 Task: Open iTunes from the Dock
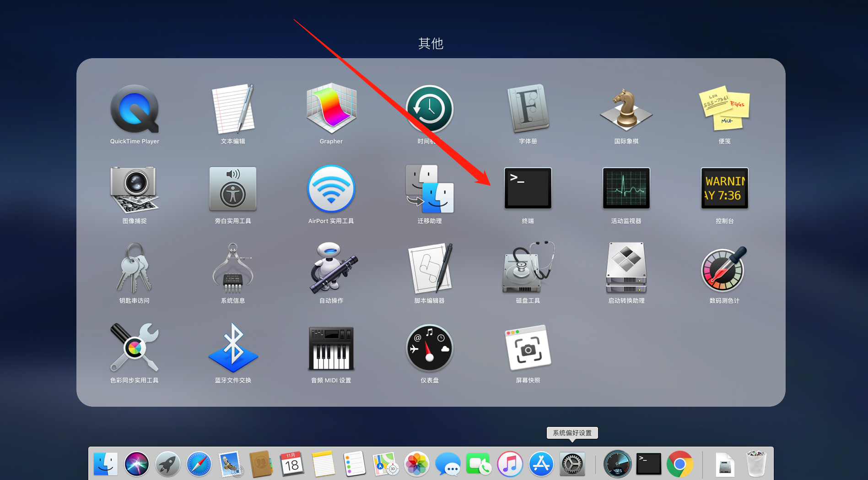pos(510,464)
